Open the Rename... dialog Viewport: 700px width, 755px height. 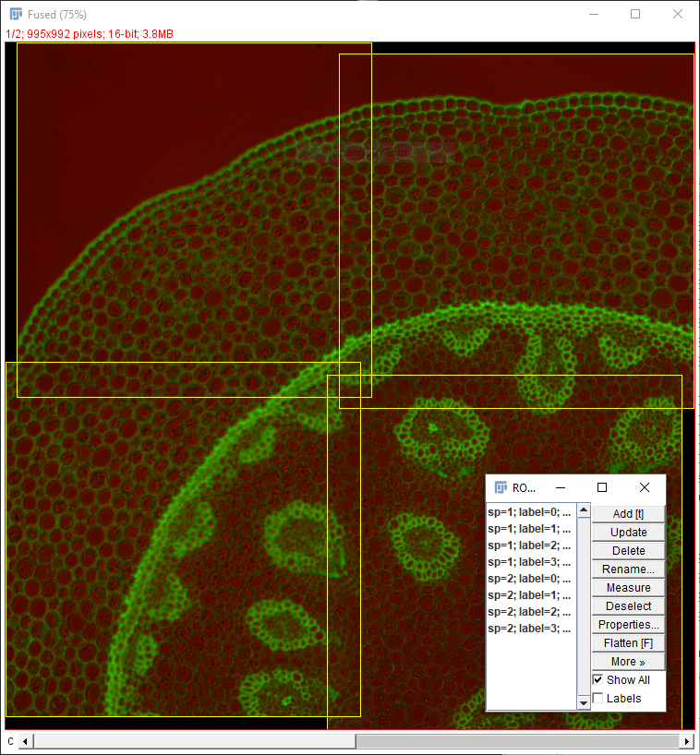click(628, 569)
